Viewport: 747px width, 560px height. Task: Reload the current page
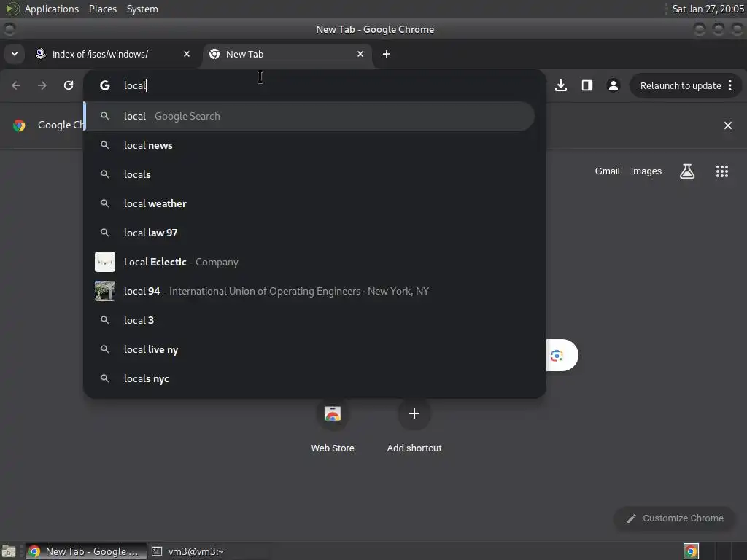(x=69, y=85)
